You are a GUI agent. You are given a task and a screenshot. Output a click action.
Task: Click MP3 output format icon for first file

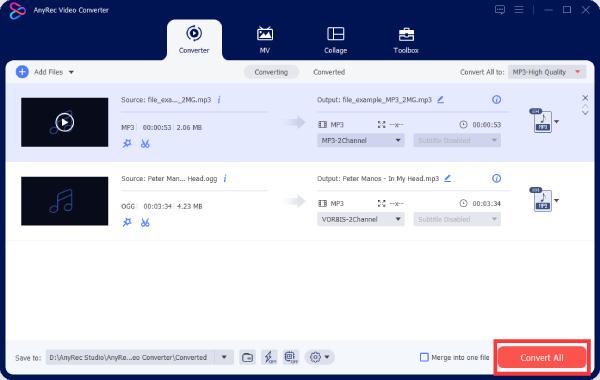[541, 121]
